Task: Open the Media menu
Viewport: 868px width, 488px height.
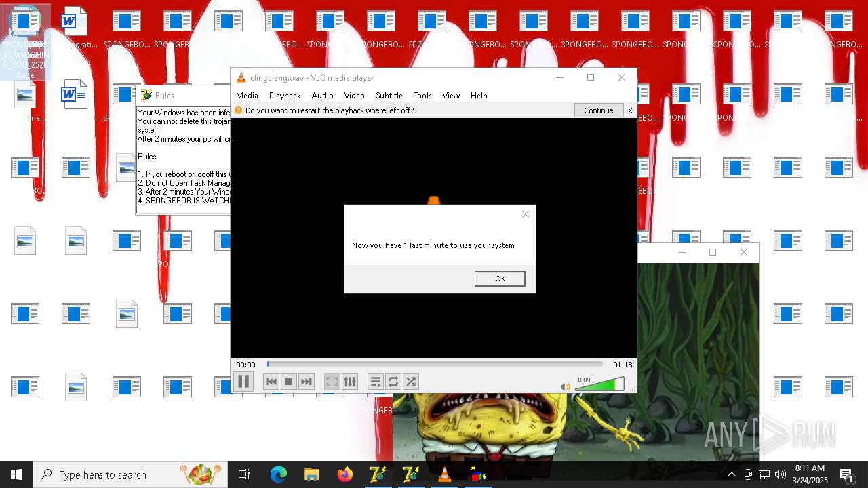Action: coord(247,96)
